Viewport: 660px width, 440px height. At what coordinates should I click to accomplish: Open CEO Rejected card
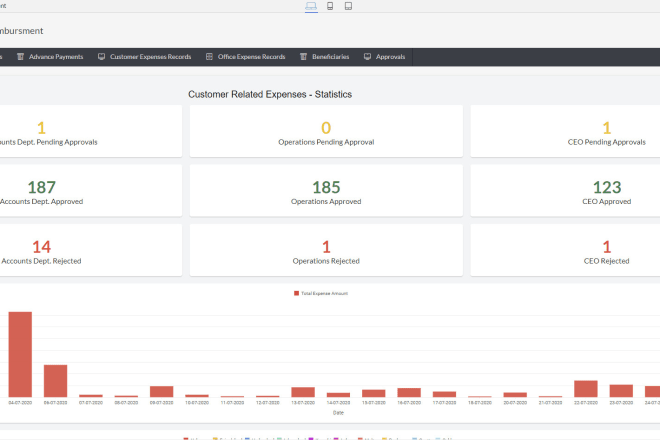click(x=565, y=250)
